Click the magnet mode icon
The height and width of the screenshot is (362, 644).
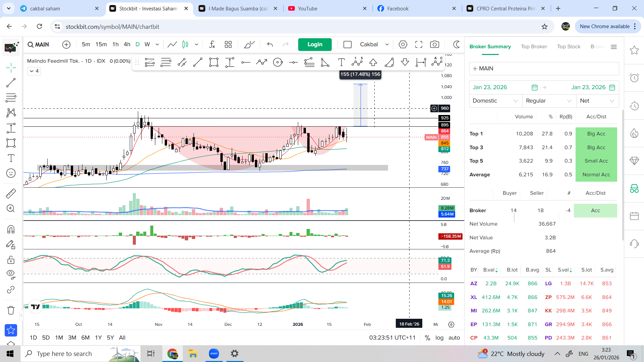tap(11, 229)
